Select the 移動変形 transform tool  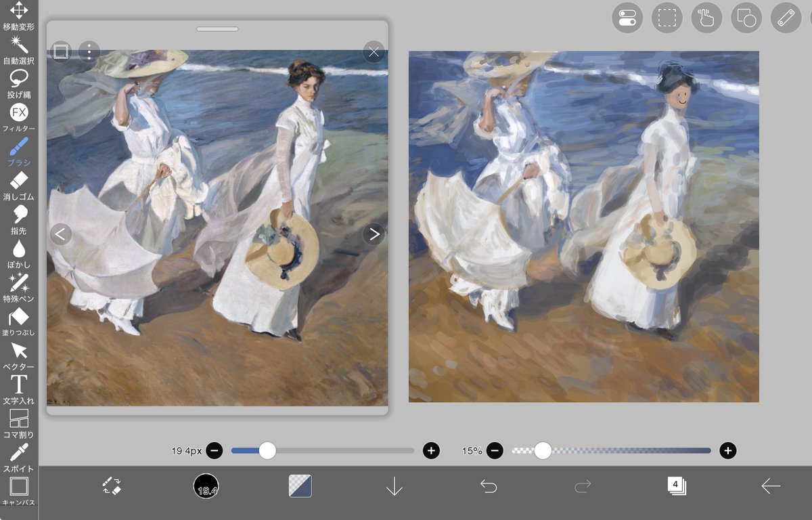coord(18,16)
